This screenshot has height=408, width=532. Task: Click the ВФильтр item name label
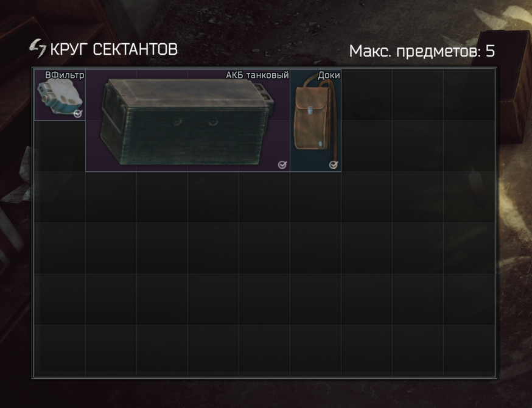(65, 75)
